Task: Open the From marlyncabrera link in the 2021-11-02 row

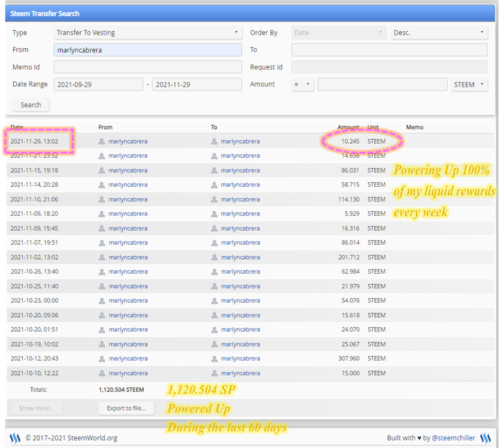Action: click(128, 257)
